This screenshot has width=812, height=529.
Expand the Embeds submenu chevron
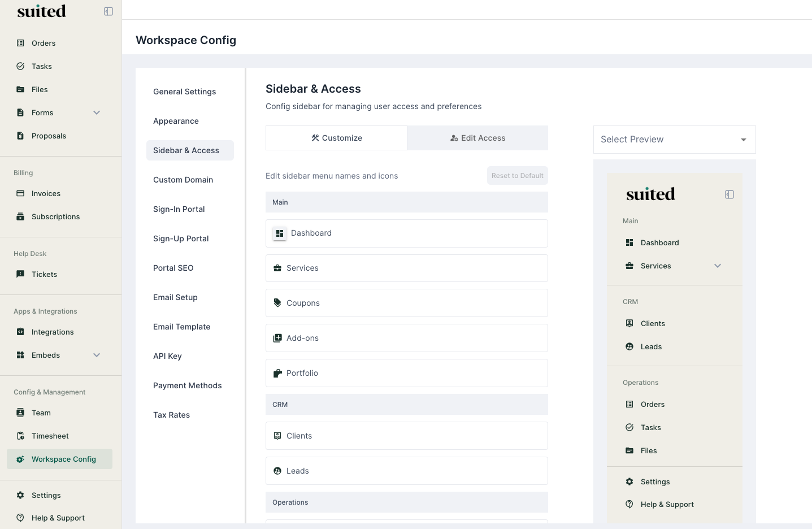pyautogui.click(x=97, y=355)
